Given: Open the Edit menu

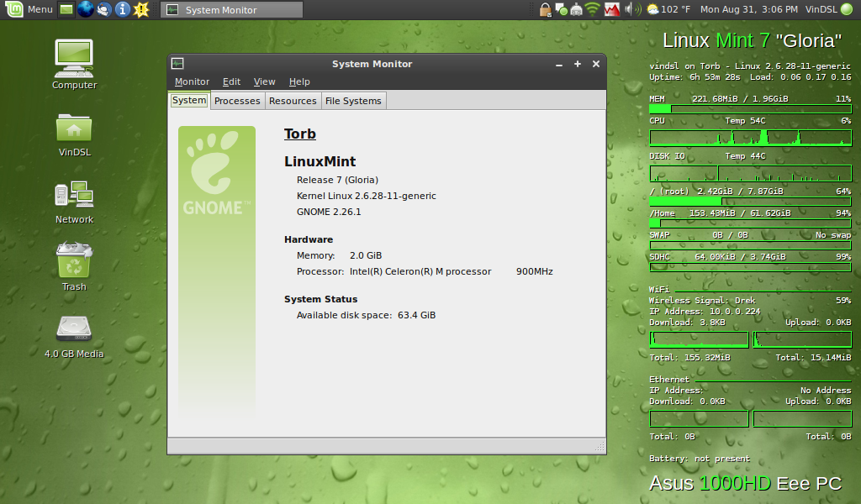Looking at the screenshot, I should click(231, 81).
